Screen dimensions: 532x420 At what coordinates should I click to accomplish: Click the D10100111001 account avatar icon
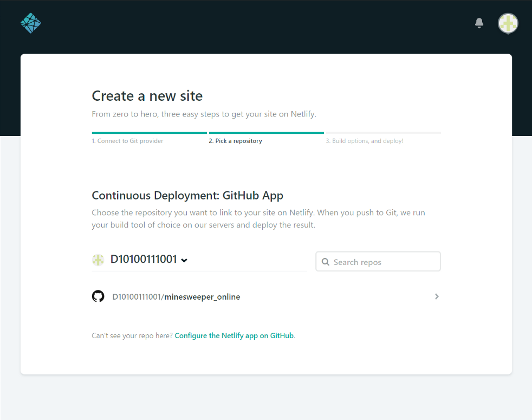pos(98,260)
